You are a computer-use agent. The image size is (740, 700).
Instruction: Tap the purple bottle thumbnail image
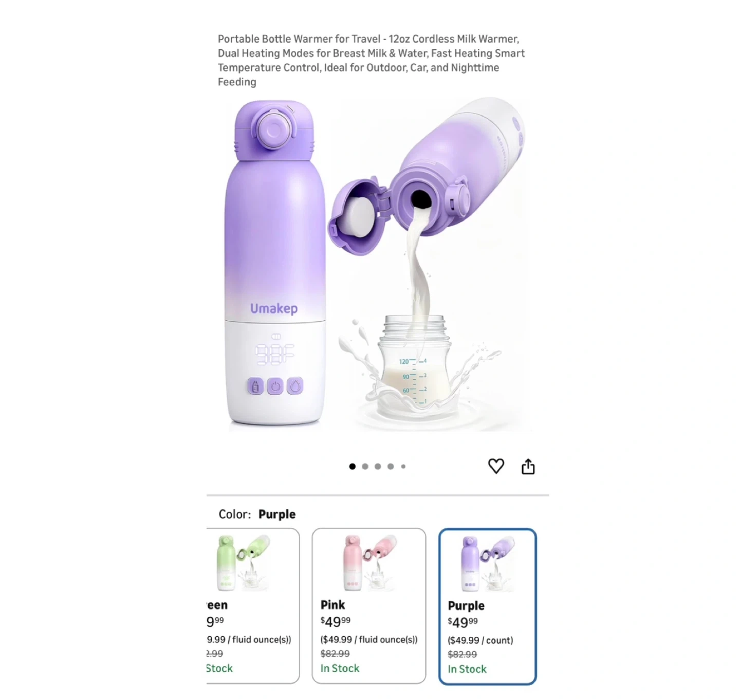point(487,564)
